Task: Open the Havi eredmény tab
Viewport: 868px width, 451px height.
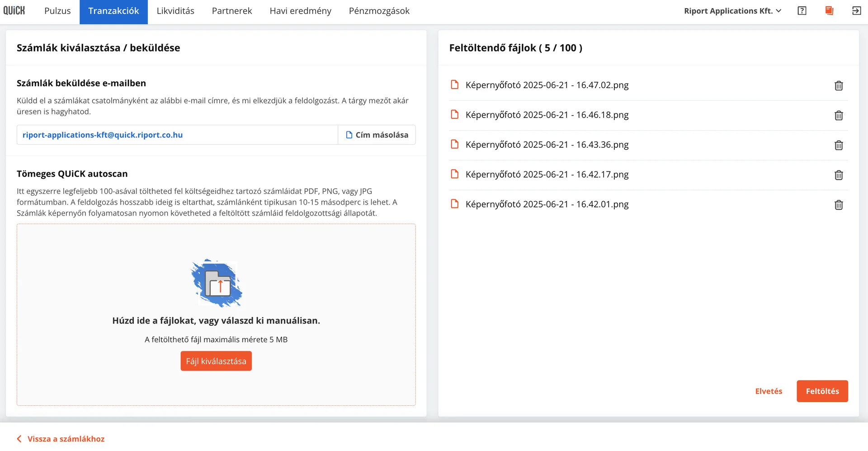Action: 300,11
